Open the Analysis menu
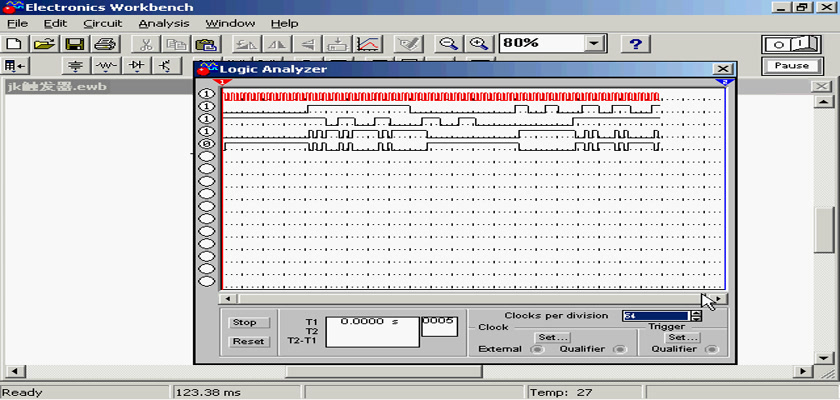Image resolution: width=840 pixels, height=400 pixels. point(164,24)
